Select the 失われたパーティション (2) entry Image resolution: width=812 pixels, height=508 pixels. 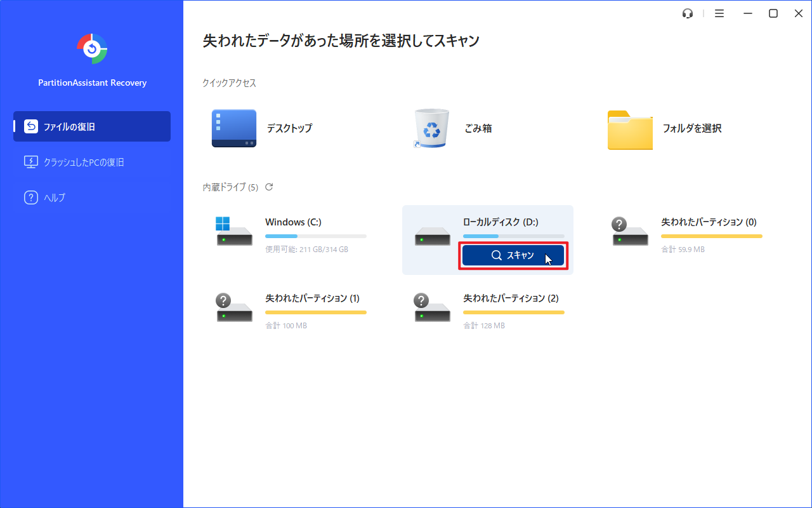(x=510, y=298)
